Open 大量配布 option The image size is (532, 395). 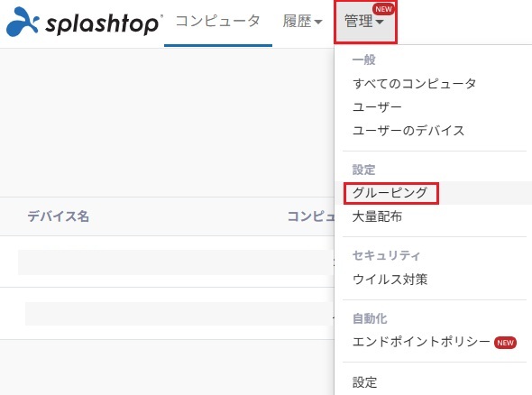click(x=377, y=216)
